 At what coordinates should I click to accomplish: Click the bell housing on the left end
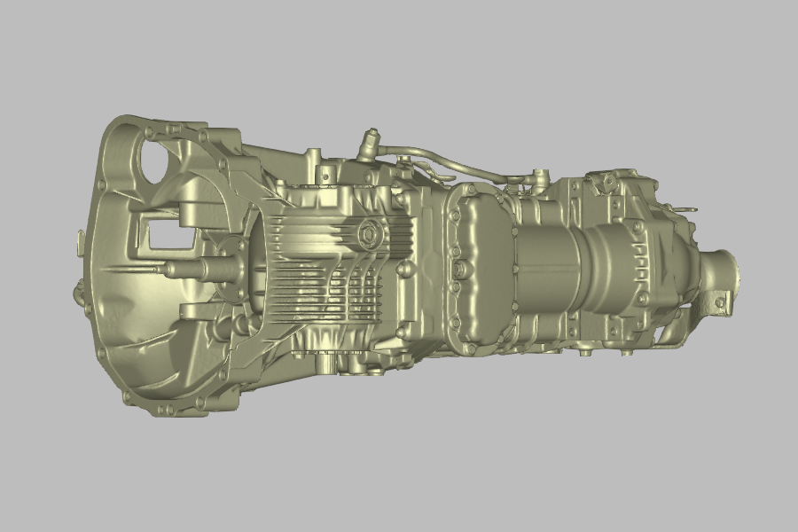tap(160, 266)
